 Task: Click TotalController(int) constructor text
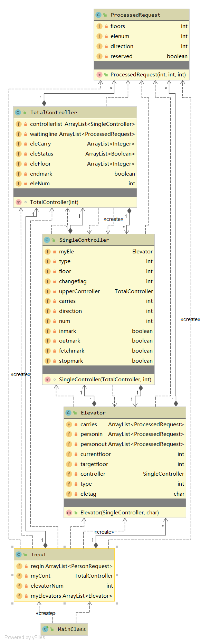[54, 202]
